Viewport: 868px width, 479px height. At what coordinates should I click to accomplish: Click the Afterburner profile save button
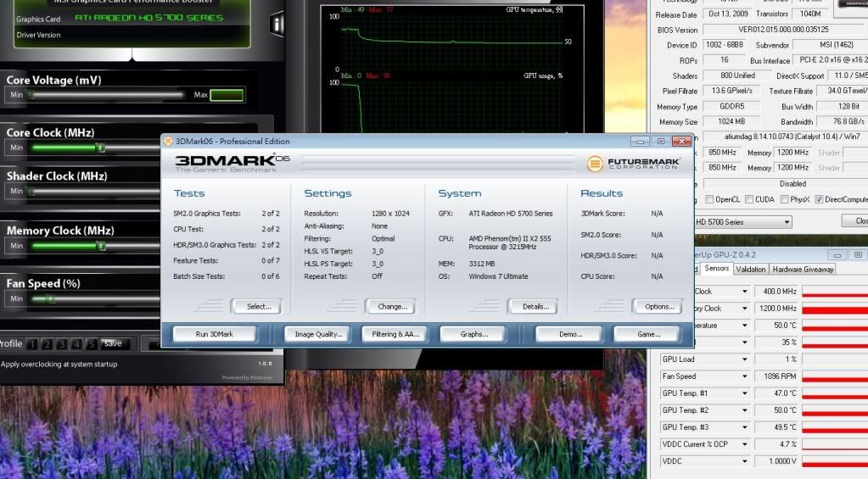pos(113,343)
